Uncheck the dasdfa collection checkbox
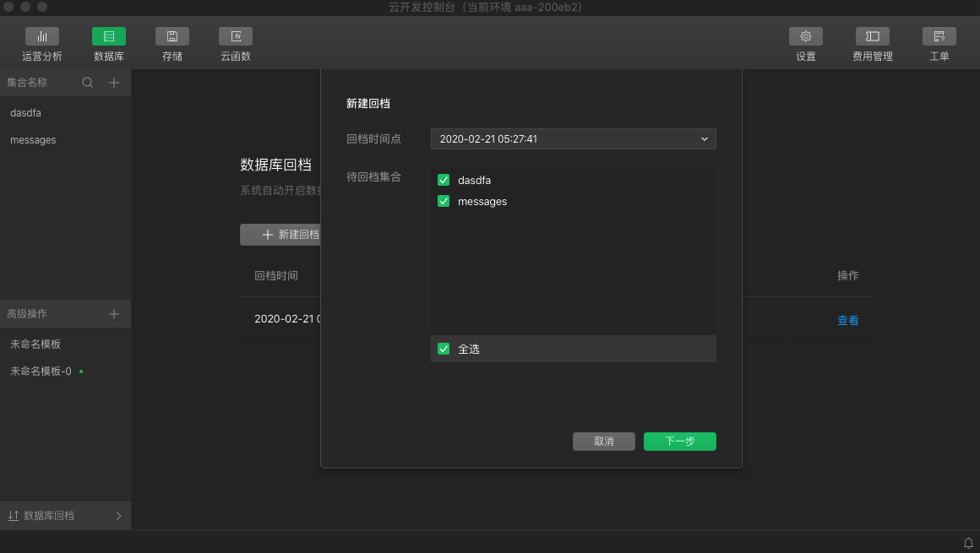Image resolution: width=980 pixels, height=553 pixels. pyautogui.click(x=444, y=180)
